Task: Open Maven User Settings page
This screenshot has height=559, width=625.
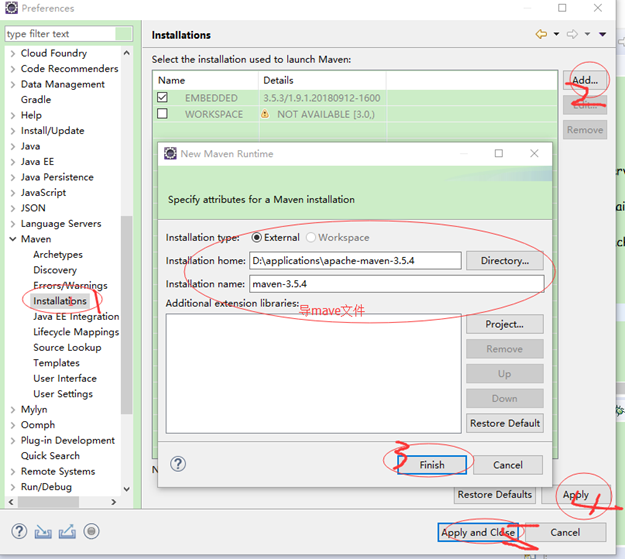Action: tap(63, 394)
